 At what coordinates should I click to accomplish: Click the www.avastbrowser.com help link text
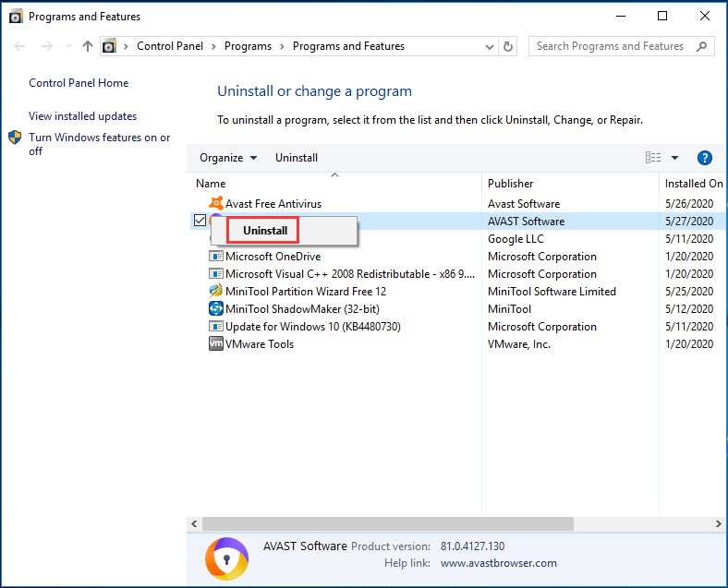(x=499, y=563)
